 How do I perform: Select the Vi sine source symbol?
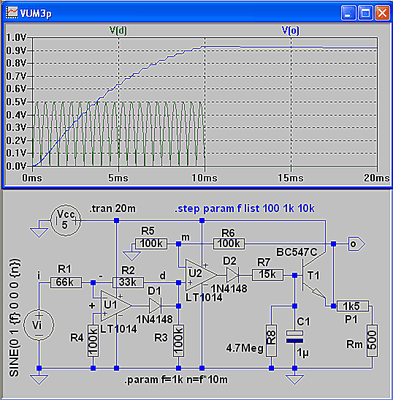click(x=39, y=325)
